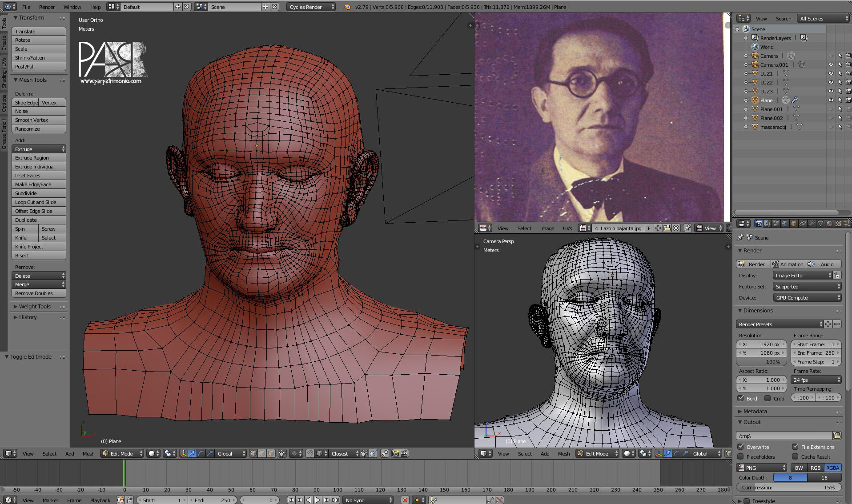
Task: Open the World properties tab icon
Action: click(785, 224)
